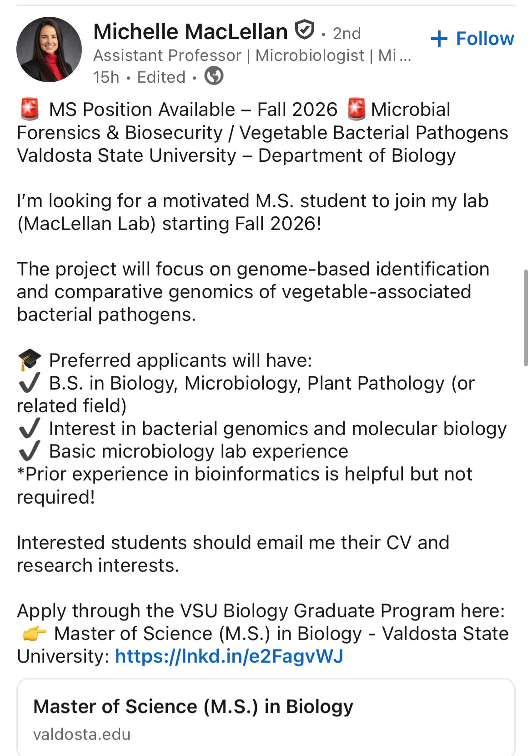This screenshot has width=532, height=756.
Task: Click the globe public visibility icon
Action: pos(214,76)
